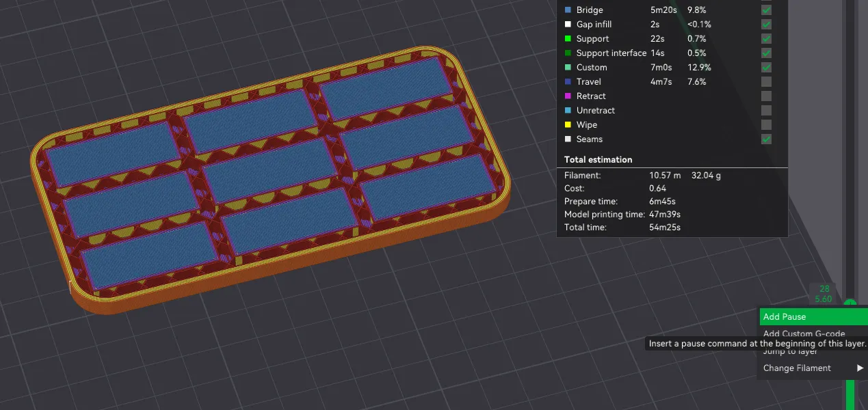
Task: Uncheck the Bridge visibility checkbox
Action: [x=767, y=10]
